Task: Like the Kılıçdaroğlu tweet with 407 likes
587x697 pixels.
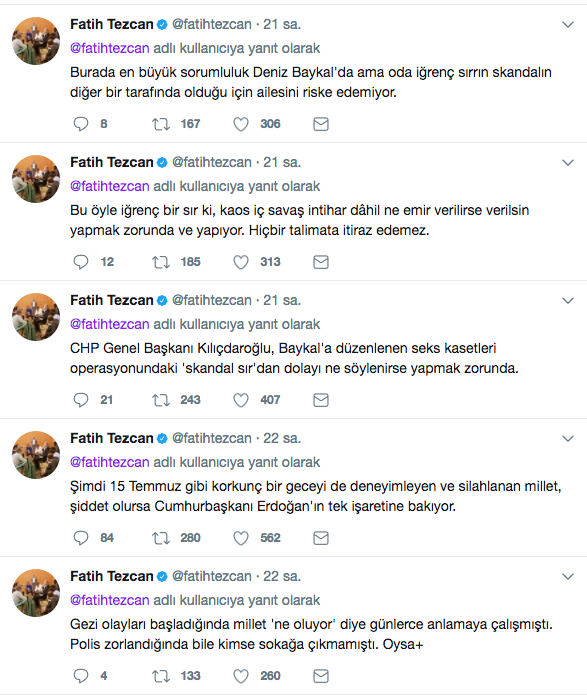Action: pos(241,400)
